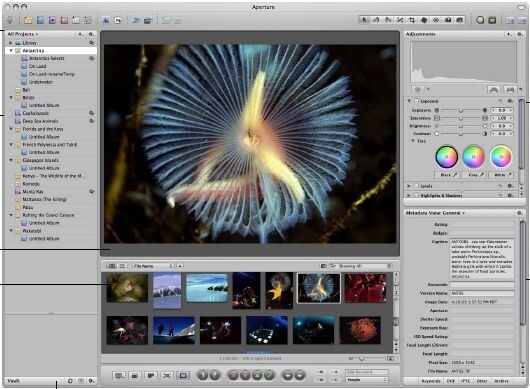The width and height of the screenshot is (530, 389).
Task: Select the iceberg thumbnail in browser
Action: [207, 288]
